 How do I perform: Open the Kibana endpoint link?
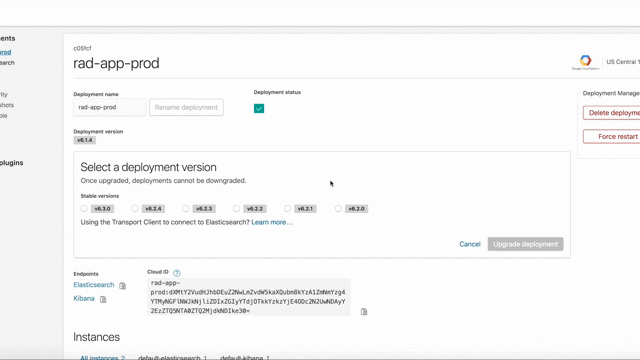point(84,298)
